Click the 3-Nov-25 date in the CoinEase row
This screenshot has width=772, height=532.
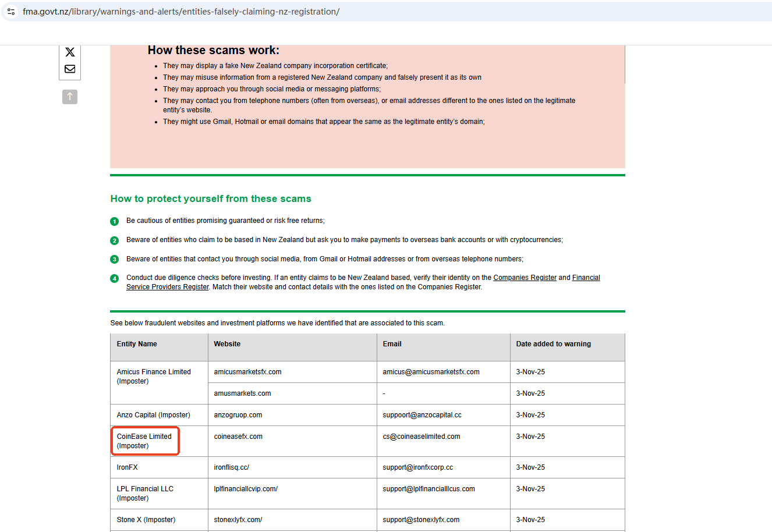(530, 437)
